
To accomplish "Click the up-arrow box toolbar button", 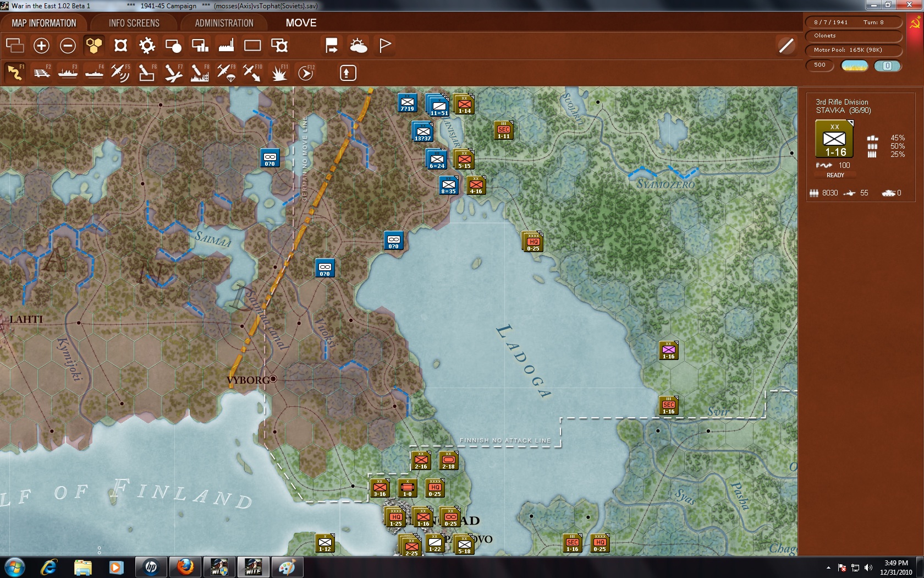I will pyautogui.click(x=348, y=73).
